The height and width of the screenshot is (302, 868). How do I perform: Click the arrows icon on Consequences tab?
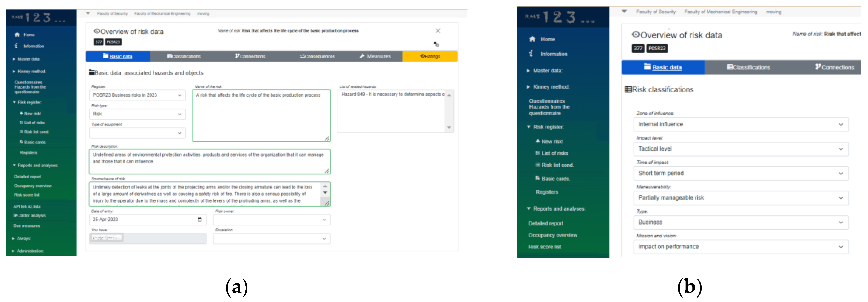[302, 56]
